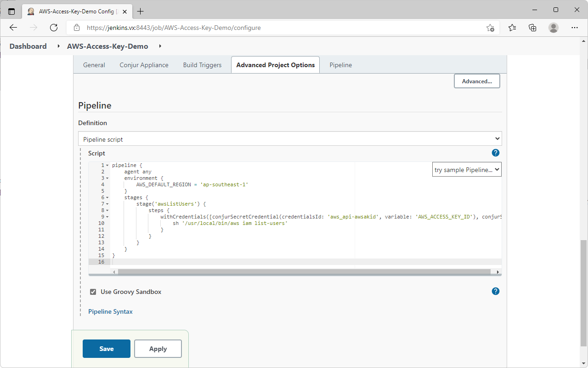Screen dimensions: 588x368
Task: Expand the Dashboard breadcrumb arrow
Action: (58, 46)
